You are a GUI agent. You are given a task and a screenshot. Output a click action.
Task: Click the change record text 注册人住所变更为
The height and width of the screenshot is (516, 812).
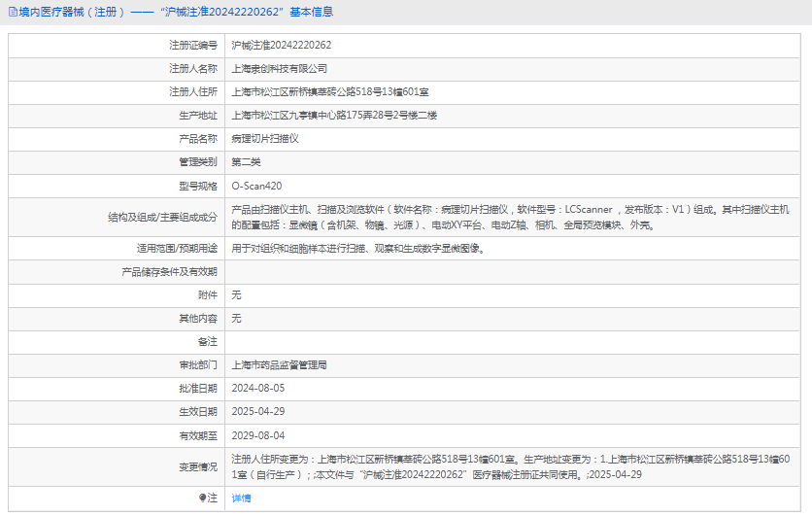[510, 466]
